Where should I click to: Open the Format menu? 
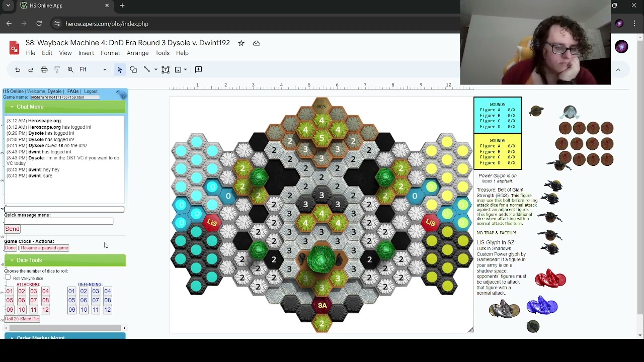point(110,53)
